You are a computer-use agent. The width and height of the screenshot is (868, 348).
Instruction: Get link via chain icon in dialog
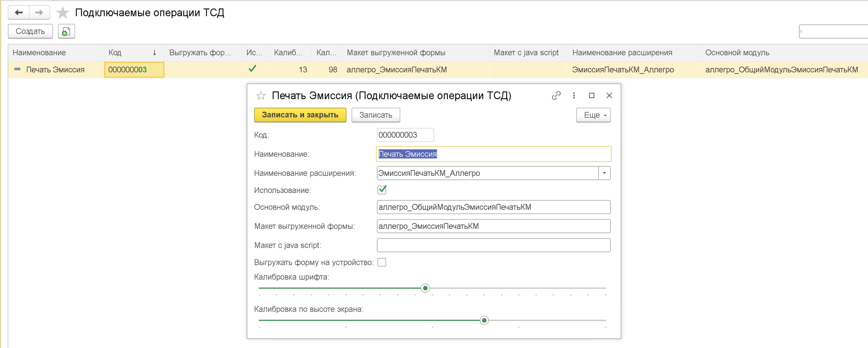click(556, 96)
